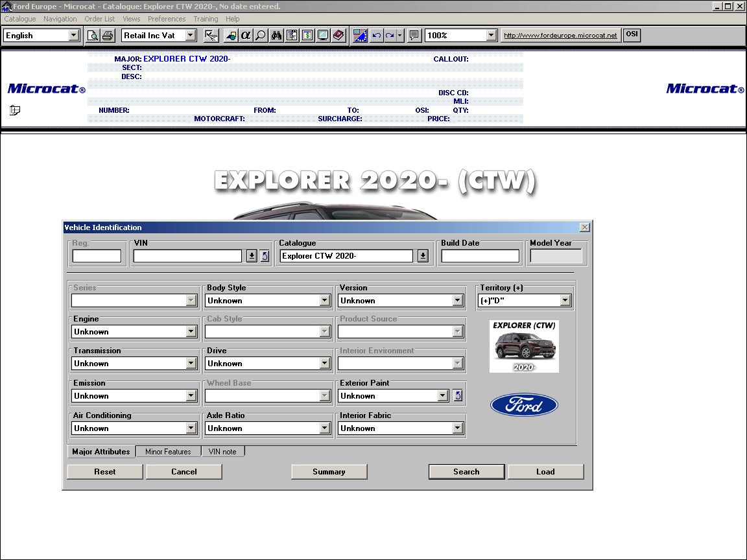Click the Load button
Image resolution: width=747 pixels, height=560 pixels.
tap(545, 471)
